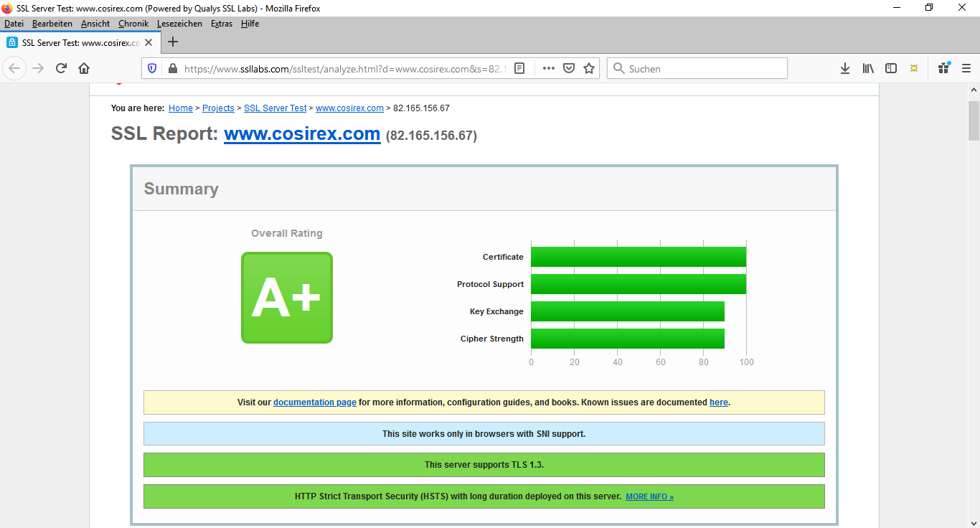Restore down the Firefox window

[x=929, y=8]
